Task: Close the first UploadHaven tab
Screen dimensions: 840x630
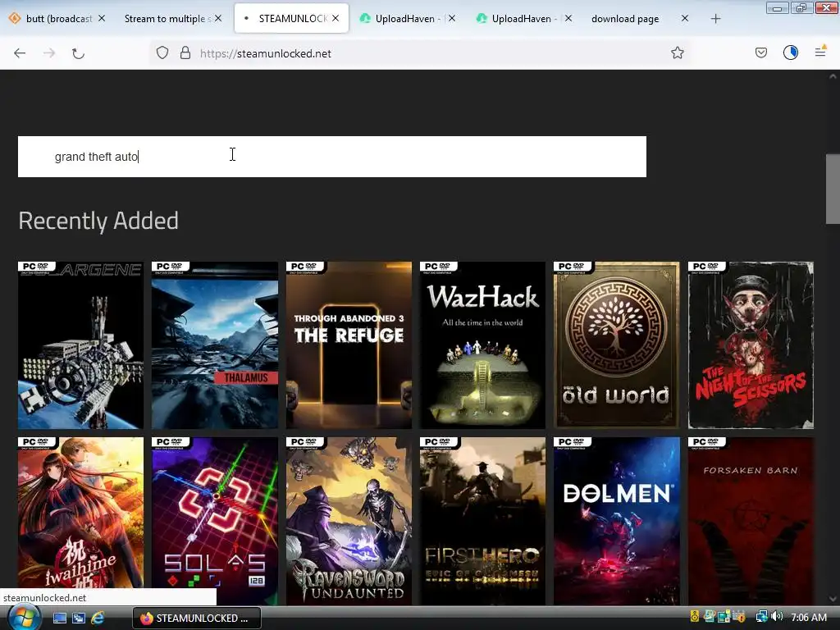Action: [x=452, y=19]
